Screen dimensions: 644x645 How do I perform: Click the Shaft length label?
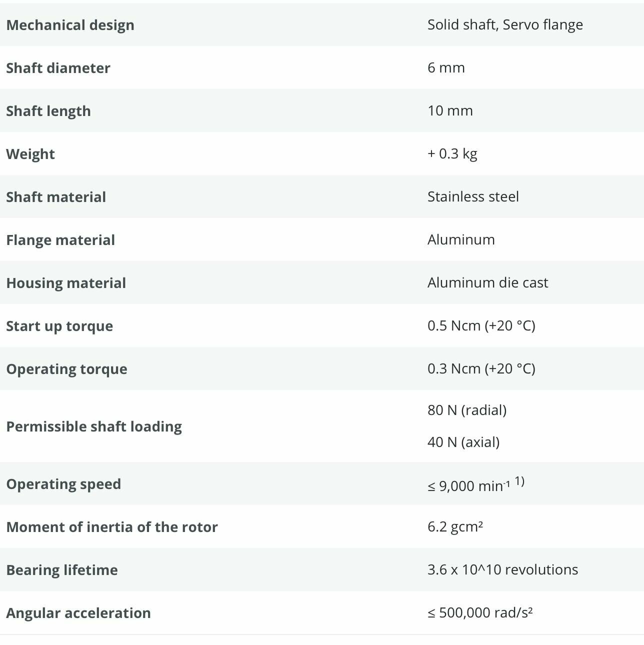point(48,111)
